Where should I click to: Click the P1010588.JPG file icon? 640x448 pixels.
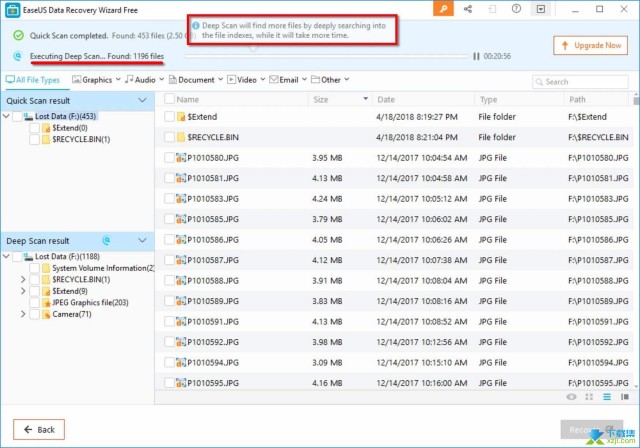click(x=181, y=280)
